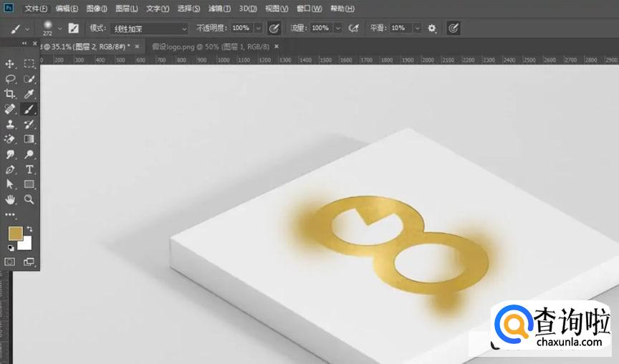Select the Lasso tool

click(10, 79)
